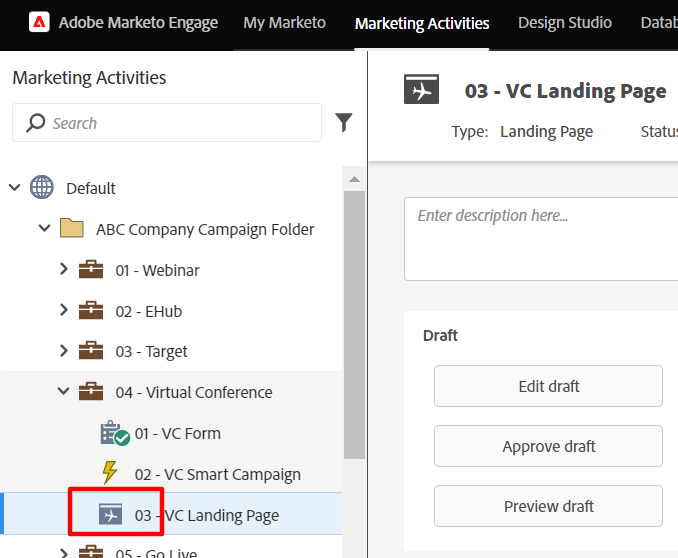Viewport: 678px width, 558px height.
Task: Click the description text box
Action: 541,239
